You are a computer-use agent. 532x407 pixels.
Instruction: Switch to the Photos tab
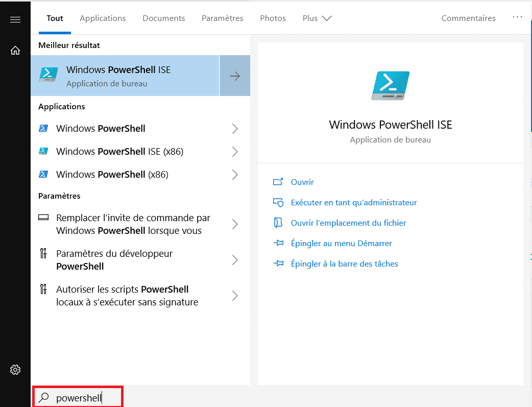pyautogui.click(x=273, y=18)
